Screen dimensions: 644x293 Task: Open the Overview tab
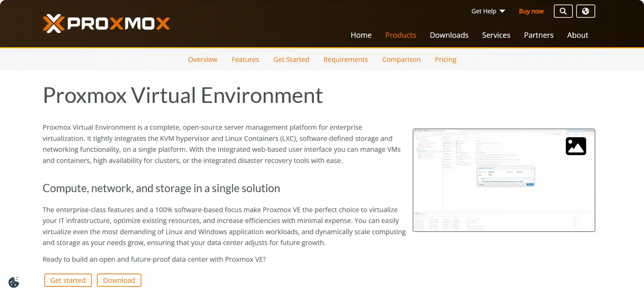[x=203, y=59]
